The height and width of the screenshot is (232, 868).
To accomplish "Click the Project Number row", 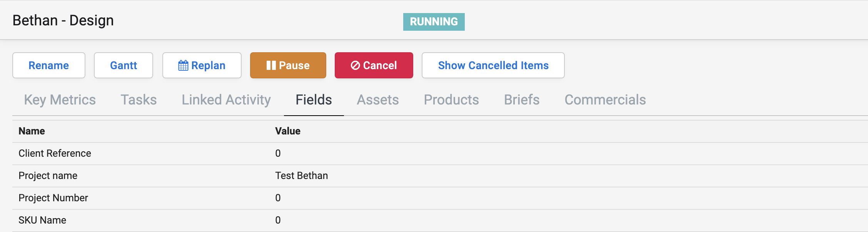I will (53, 198).
